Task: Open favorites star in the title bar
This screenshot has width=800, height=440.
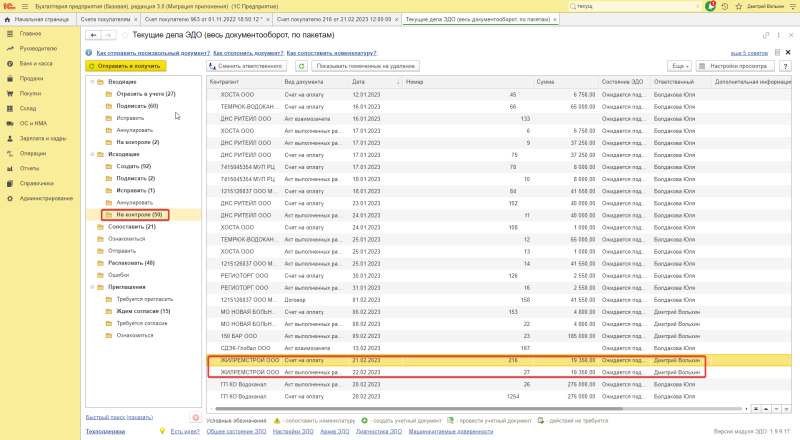Action: (x=738, y=6)
